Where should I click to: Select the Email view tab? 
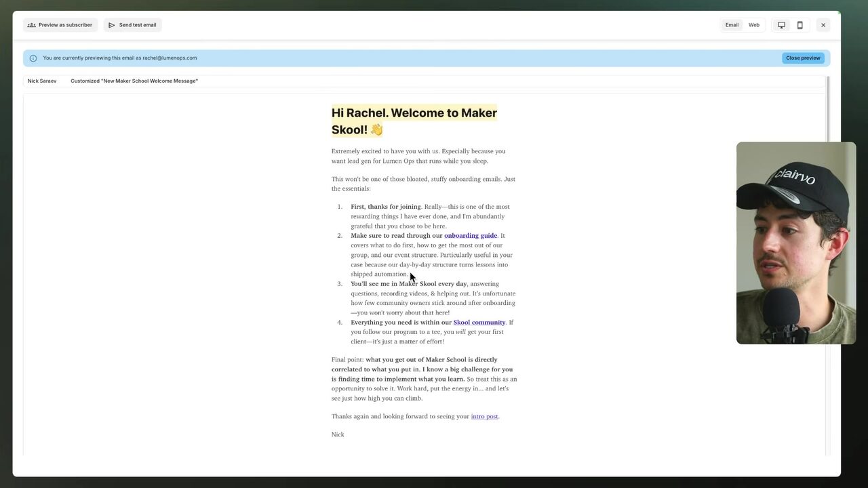point(732,25)
